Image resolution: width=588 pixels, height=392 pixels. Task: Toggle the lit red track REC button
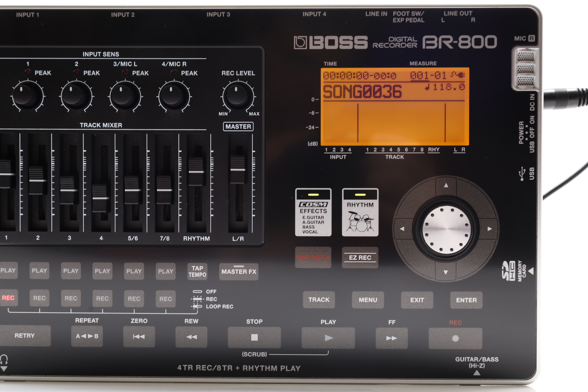(x=8, y=298)
